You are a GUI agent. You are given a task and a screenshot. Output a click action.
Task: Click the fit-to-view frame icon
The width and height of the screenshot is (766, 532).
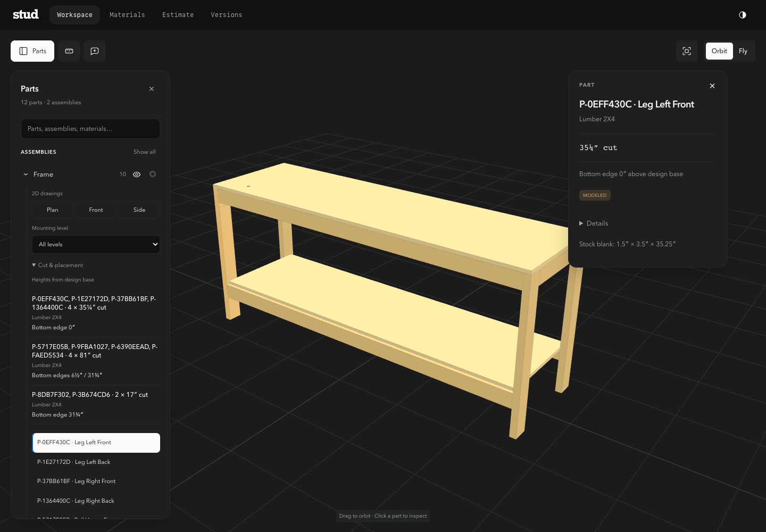click(x=687, y=51)
